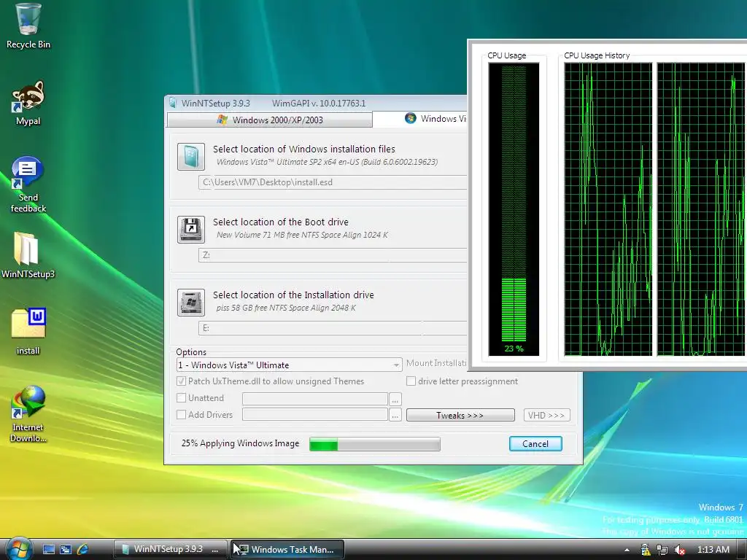
Task: Open the Windows Vista Ultimate edition dropdown
Action: tap(289, 365)
